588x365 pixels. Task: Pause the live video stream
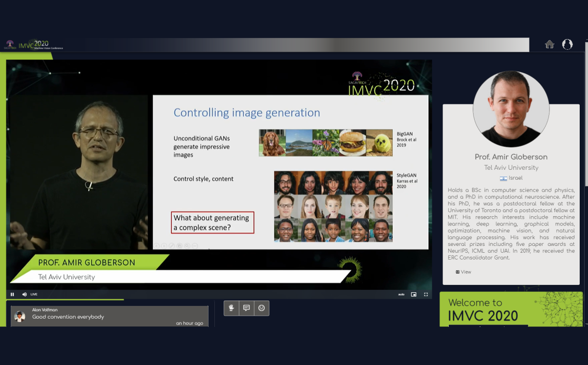12,294
